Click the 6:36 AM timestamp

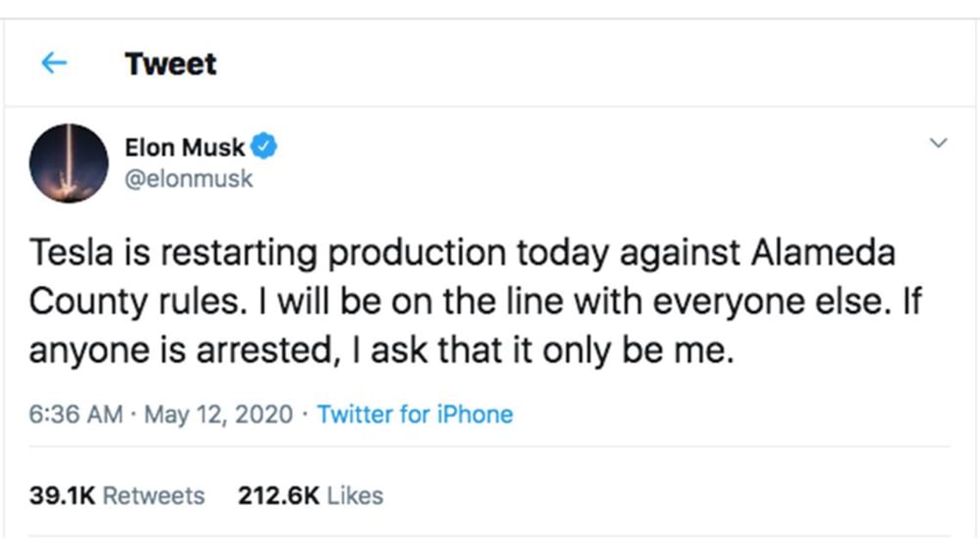(76, 415)
